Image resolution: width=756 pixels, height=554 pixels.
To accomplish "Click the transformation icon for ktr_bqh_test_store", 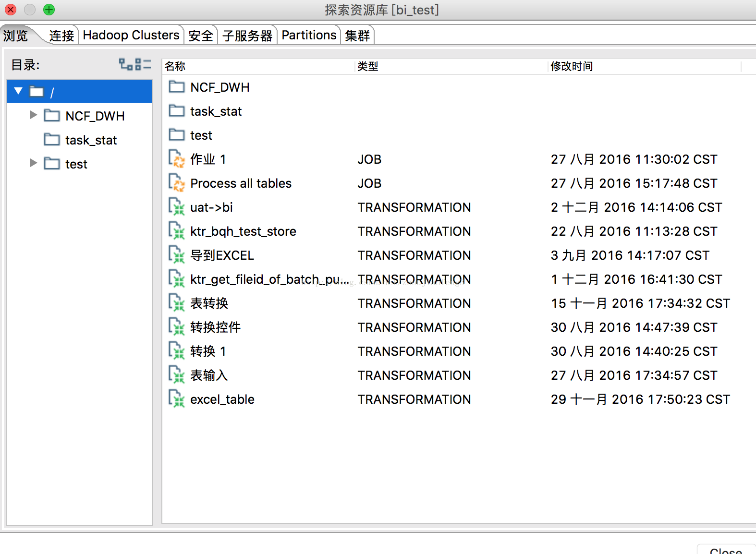I will pos(177,230).
